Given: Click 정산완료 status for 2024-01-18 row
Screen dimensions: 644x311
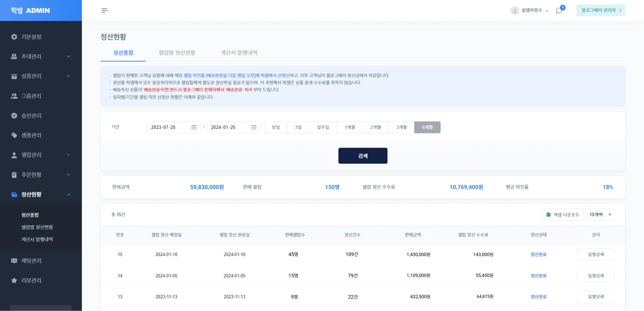Looking at the screenshot, I should (539, 255).
